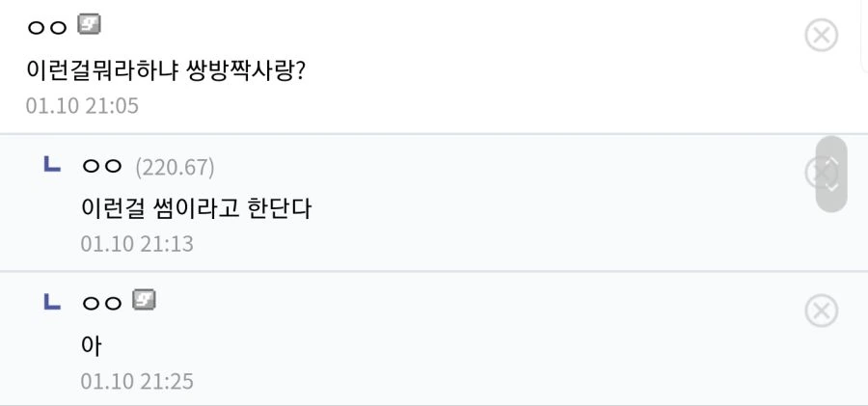Click the reply arrow icon before ㅇㅇ (220.67)

pyautogui.click(x=52, y=164)
